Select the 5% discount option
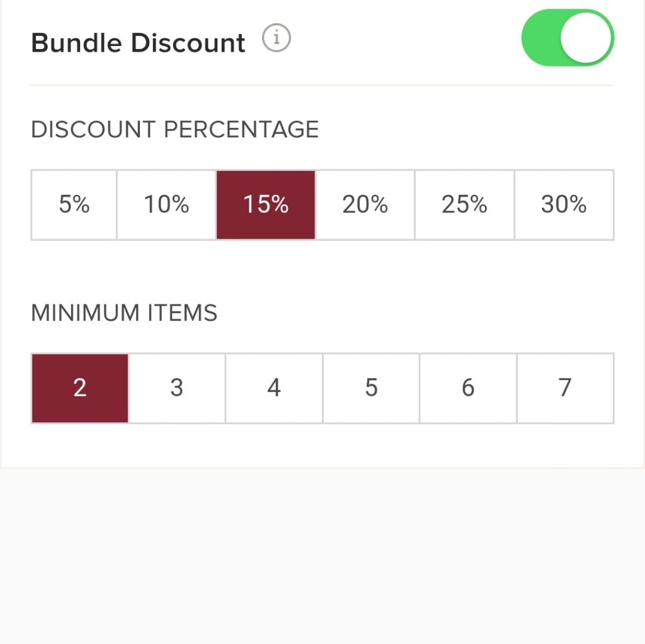Screen dimensions: 645x644 pos(73,205)
